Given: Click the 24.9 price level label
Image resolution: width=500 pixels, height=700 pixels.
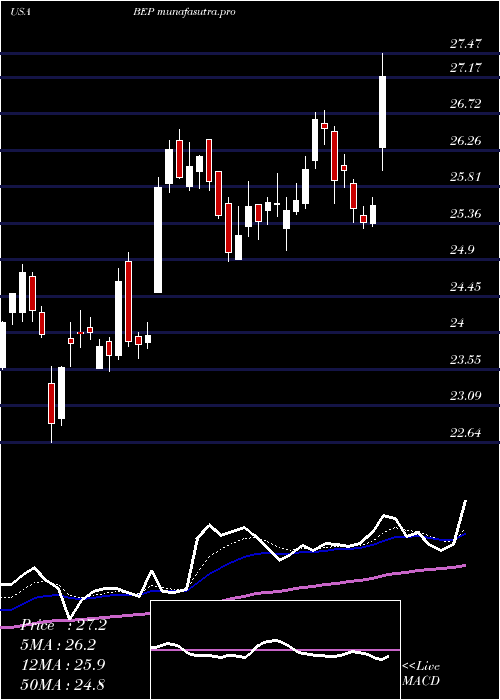Looking at the screenshot, I should [462, 250].
